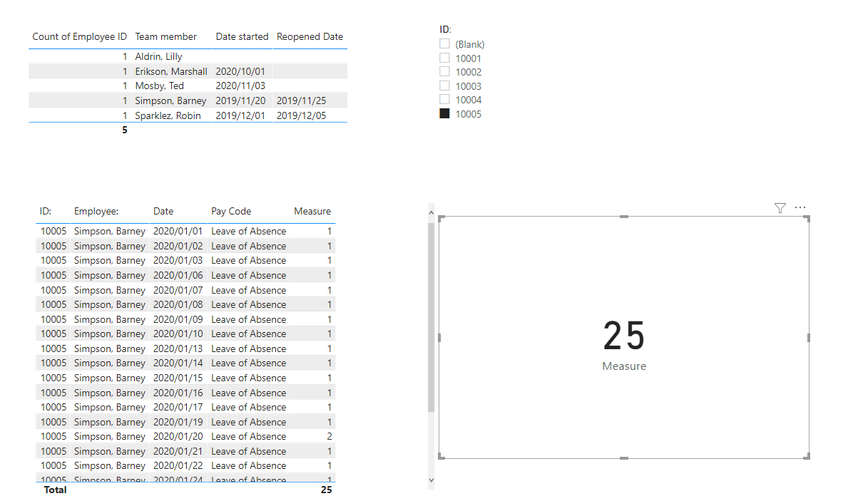The width and height of the screenshot is (868, 496).
Task: Sort the lower table by Employee: header
Action: pos(96,211)
